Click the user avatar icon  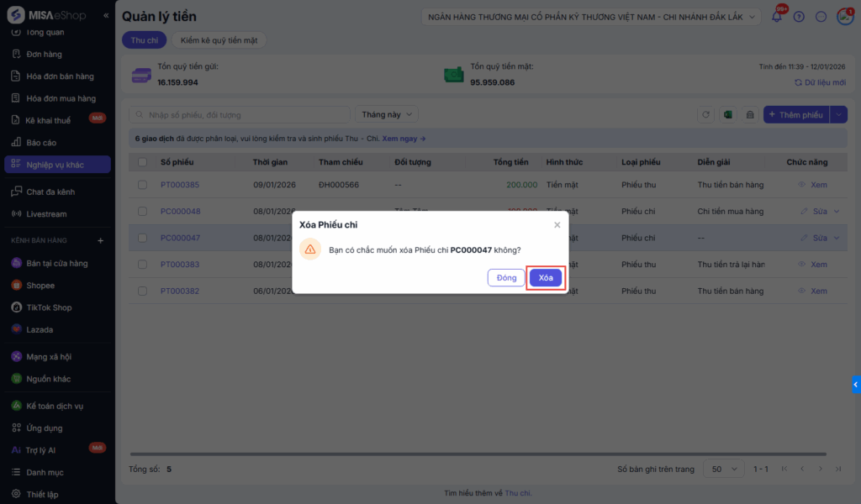(845, 17)
